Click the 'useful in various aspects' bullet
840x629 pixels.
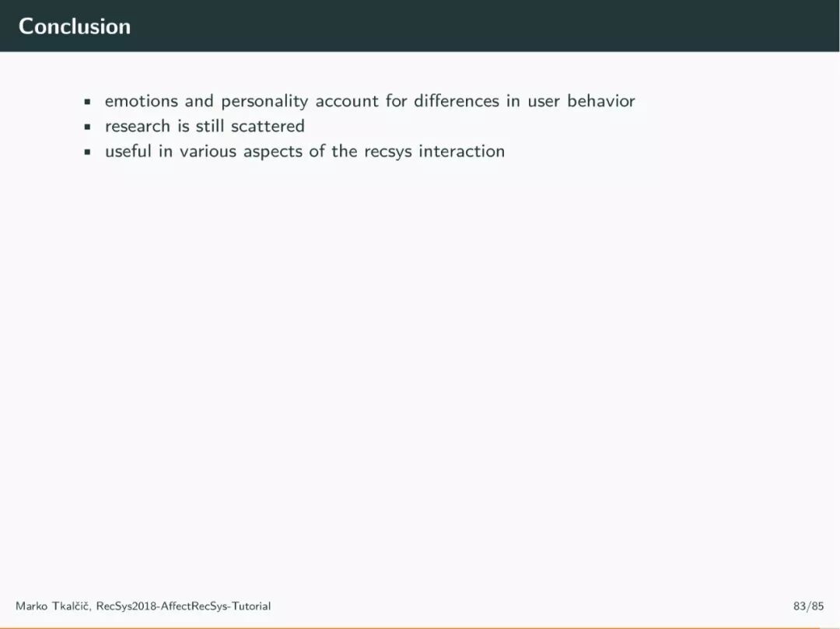point(305,152)
